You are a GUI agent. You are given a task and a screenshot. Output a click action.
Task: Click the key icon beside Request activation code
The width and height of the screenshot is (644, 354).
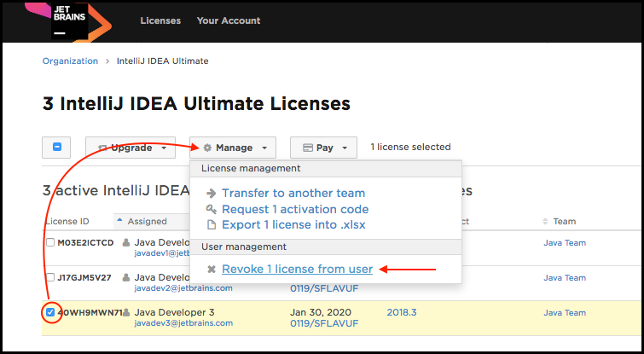[212, 210]
